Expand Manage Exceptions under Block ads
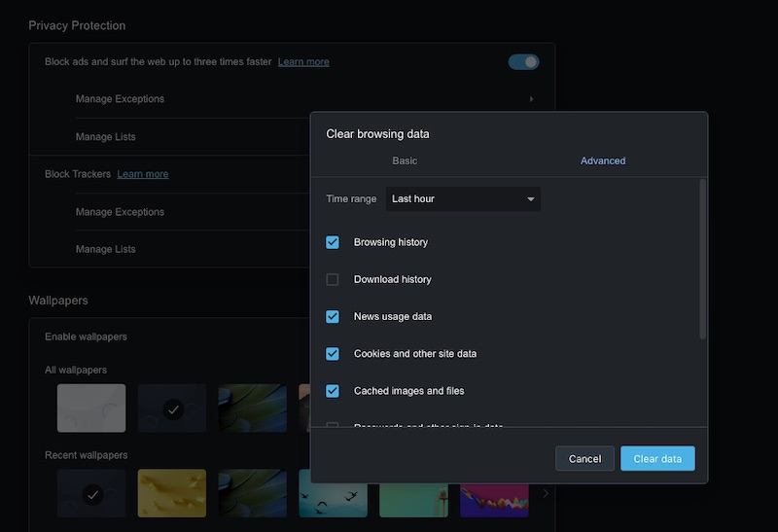Viewport: 778px width, 532px height. click(x=120, y=99)
